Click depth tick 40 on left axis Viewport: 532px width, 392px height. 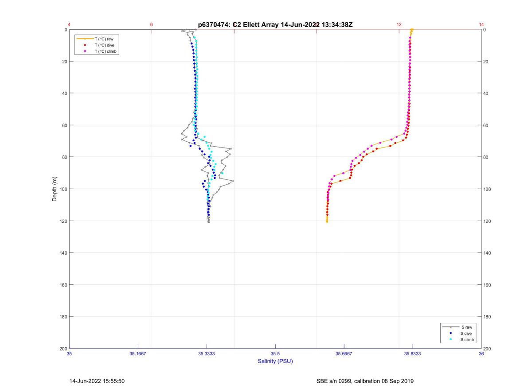[64, 93]
